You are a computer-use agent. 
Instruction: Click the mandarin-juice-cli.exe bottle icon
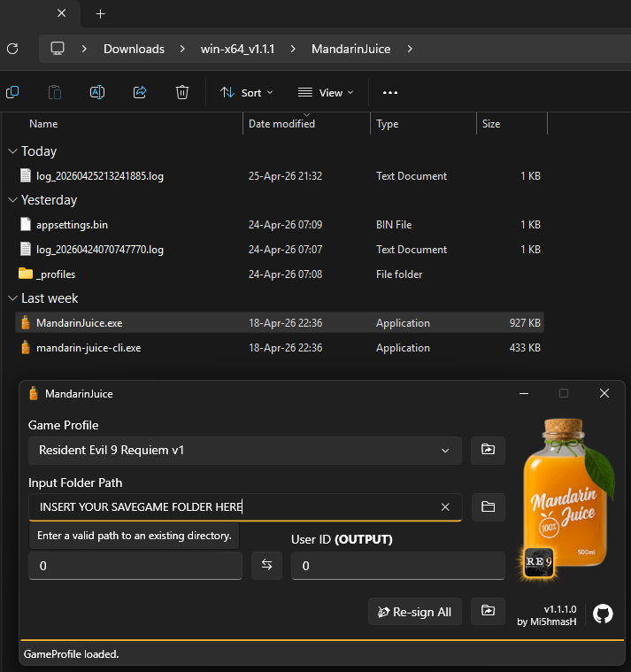click(26, 348)
